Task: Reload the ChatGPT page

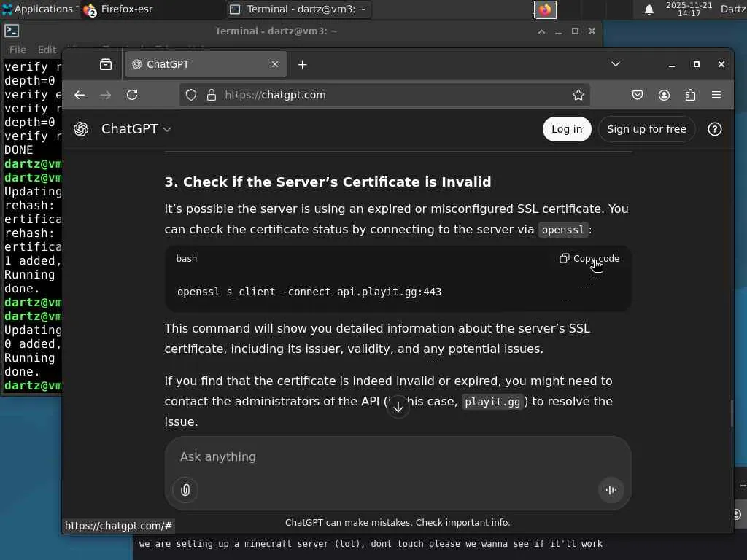Action: pos(132,95)
